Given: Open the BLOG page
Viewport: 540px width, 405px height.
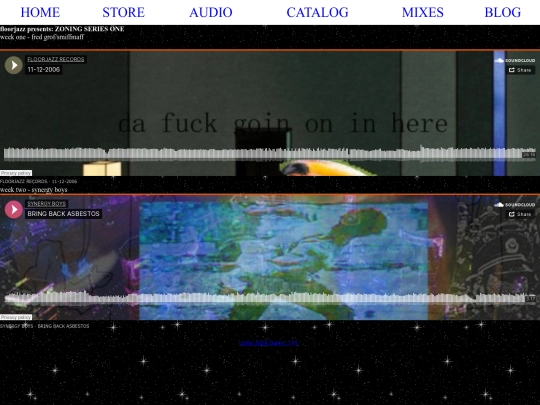Looking at the screenshot, I should coord(503,12).
